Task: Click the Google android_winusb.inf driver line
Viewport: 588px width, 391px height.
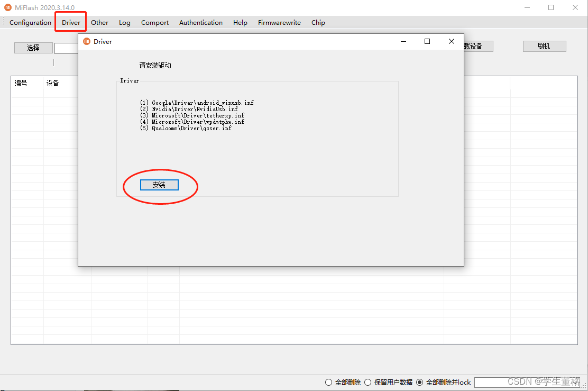Action: (x=197, y=103)
